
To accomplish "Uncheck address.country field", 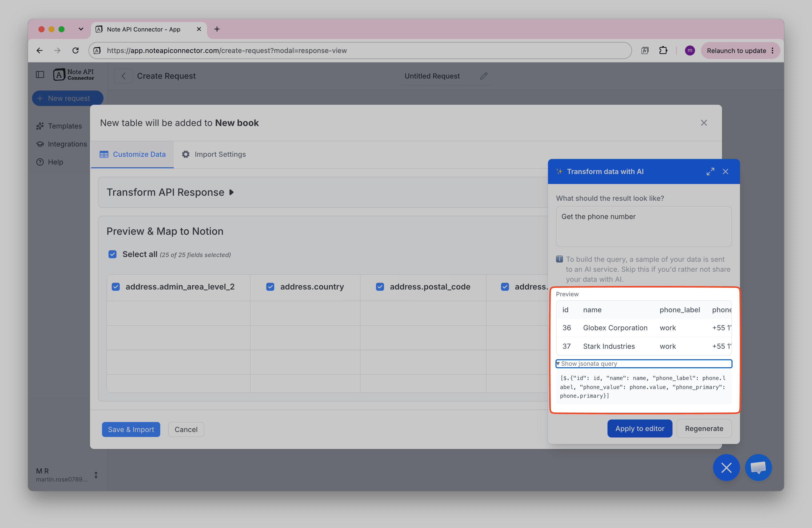I will 270,287.
